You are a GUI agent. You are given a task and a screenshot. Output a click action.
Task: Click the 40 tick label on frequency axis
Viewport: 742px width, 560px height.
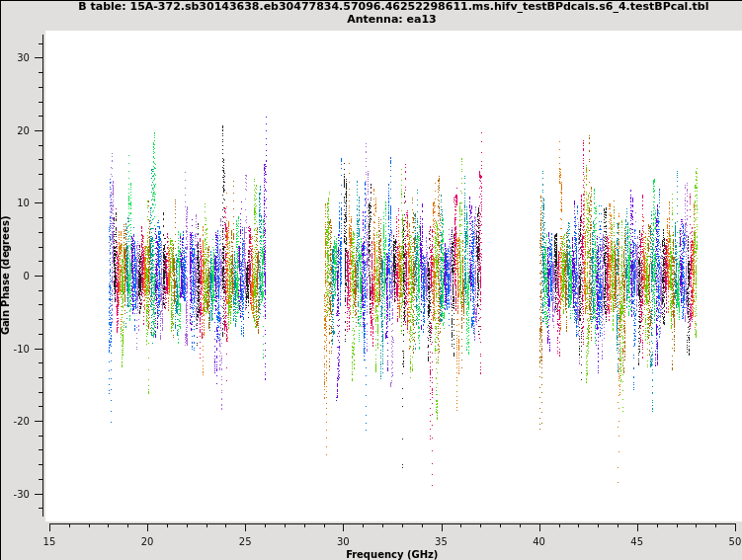(539, 540)
